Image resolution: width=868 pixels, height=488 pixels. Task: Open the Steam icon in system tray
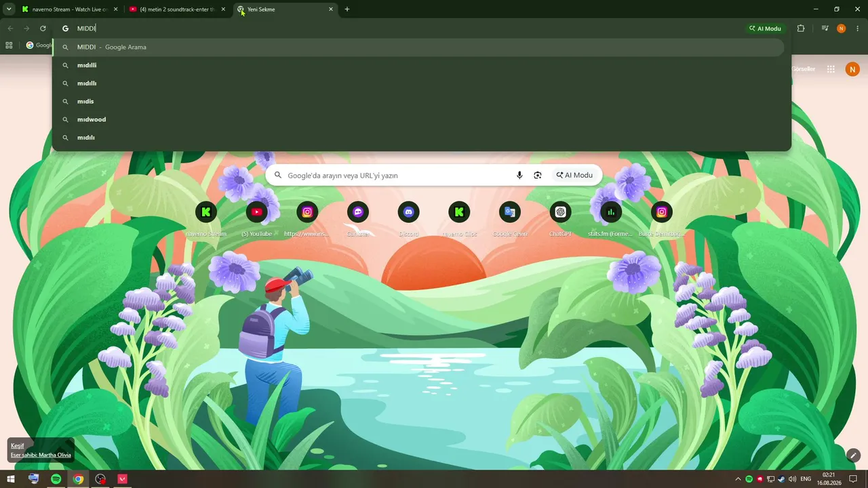pos(782,479)
